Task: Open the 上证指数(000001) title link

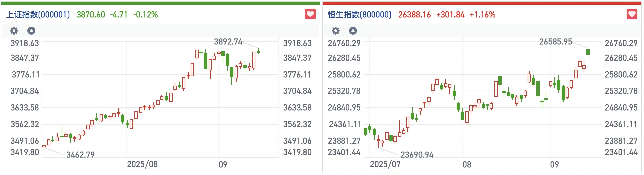Action: 38,15
